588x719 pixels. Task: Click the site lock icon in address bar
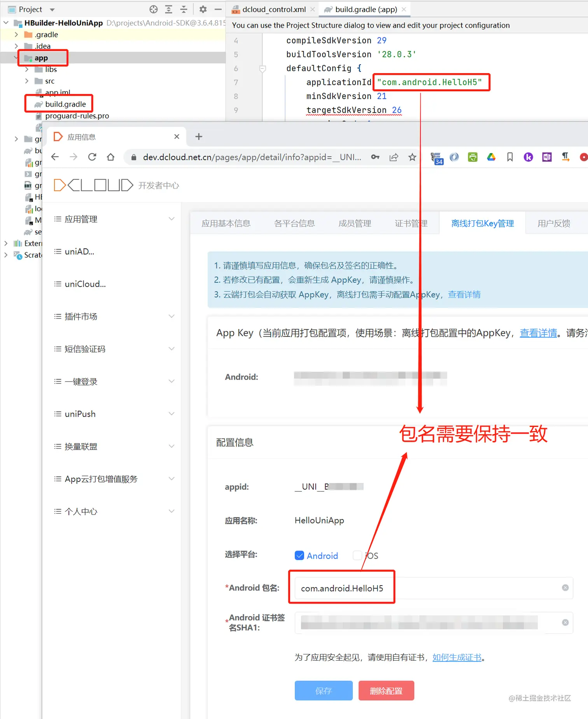[x=134, y=157]
